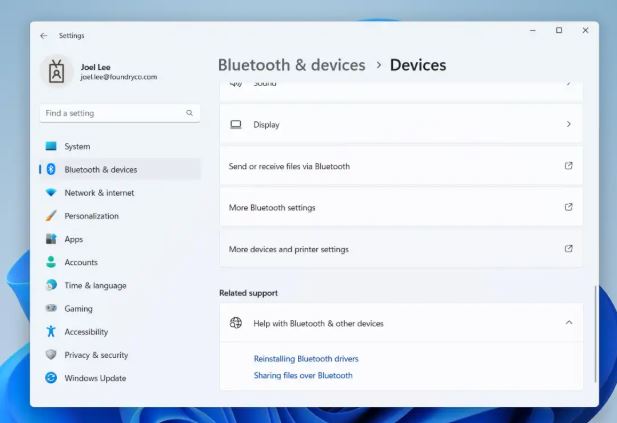The image size is (617, 423).
Task: Click the back arrow in Settings header
Action: pos(43,35)
